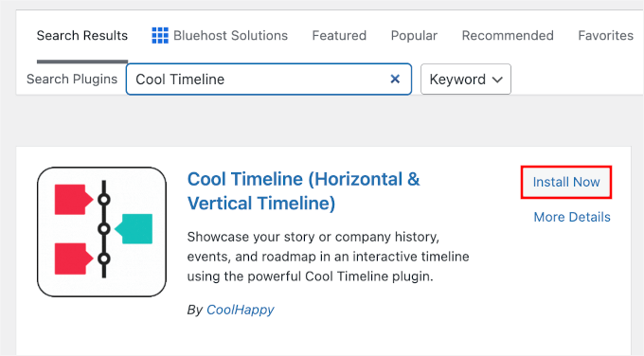Select the Recommended tab
Image resolution: width=644 pixels, height=356 pixels.
click(x=508, y=36)
